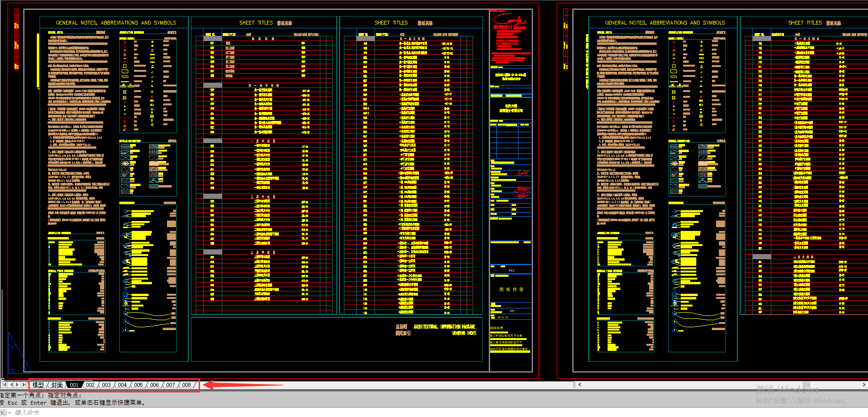Select layout tab 006
The image size is (868, 417).
coord(154,385)
